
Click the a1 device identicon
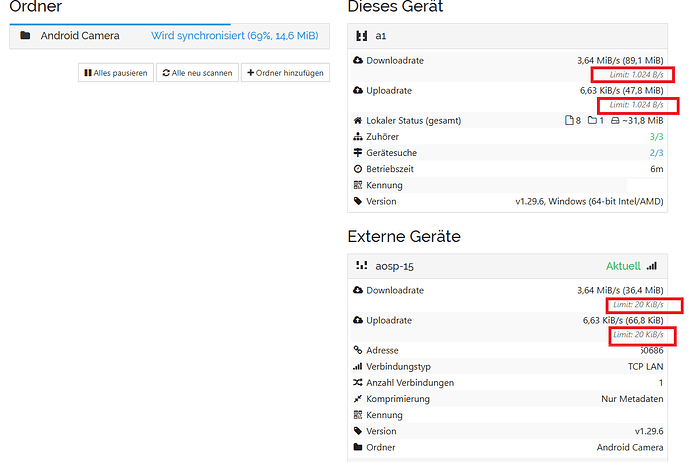coord(362,36)
